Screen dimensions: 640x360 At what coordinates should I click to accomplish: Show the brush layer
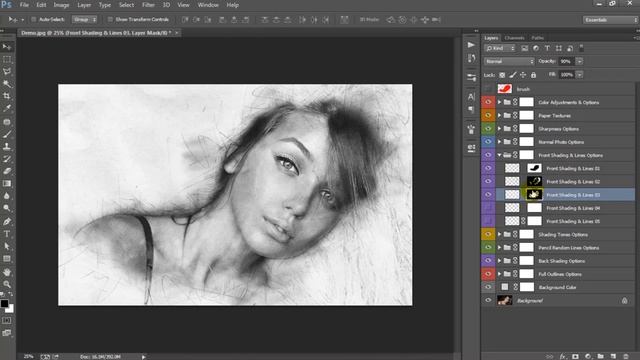[488, 89]
